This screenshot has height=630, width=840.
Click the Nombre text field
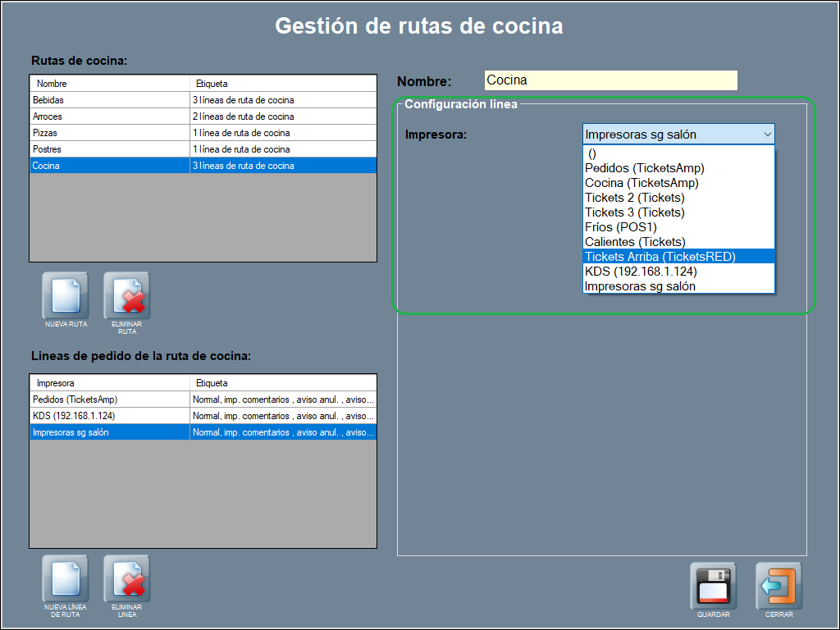click(x=610, y=80)
